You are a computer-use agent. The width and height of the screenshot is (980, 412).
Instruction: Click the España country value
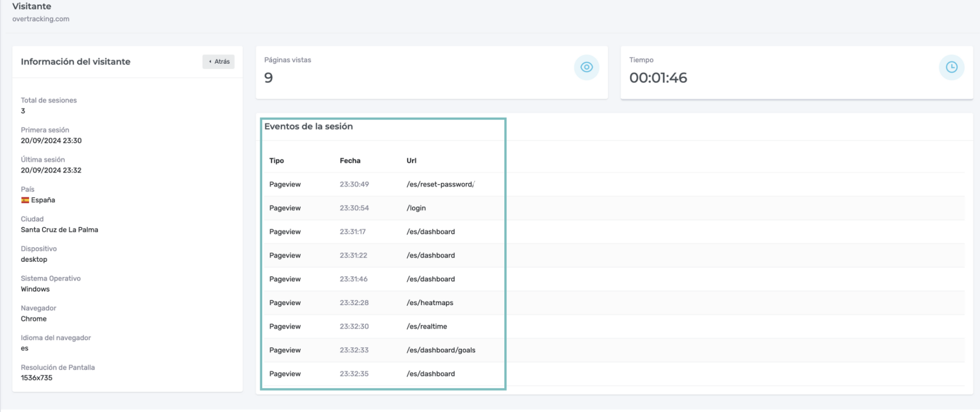point(43,200)
